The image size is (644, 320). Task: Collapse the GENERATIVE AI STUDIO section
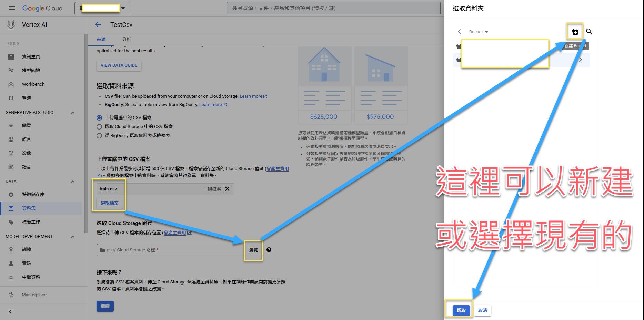coord(73,113)
